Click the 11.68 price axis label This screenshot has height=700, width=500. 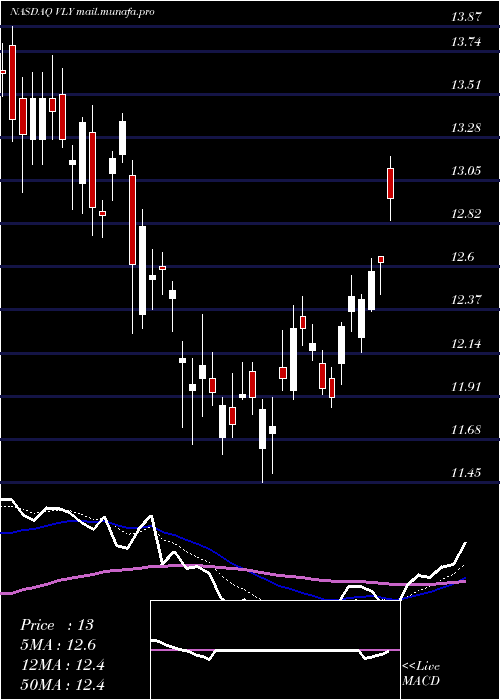coord(466,430)
